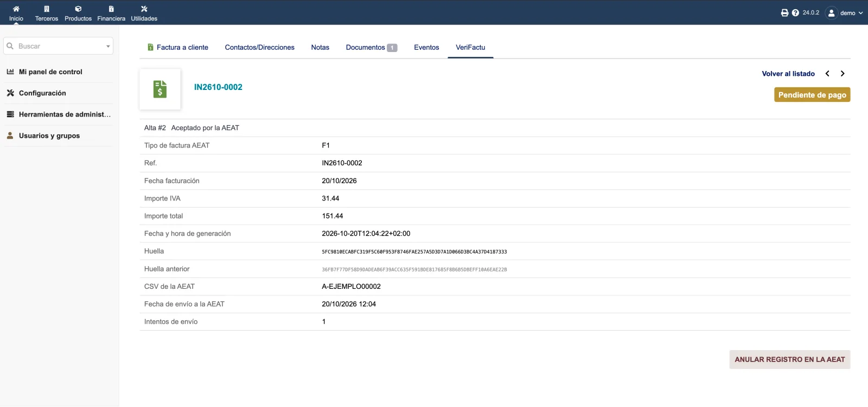
Task: Expand the search box dropdown arrow
Action: tap(108, 46)
